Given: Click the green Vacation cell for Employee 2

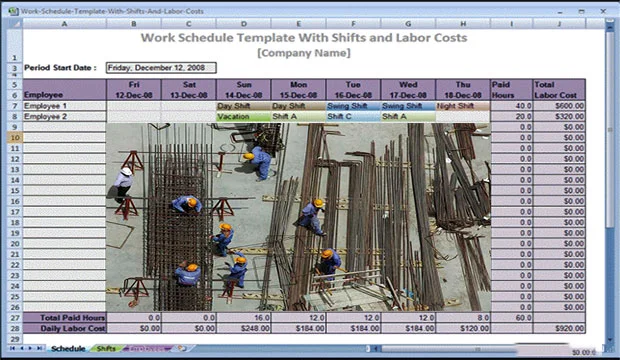Looking at the screenshot, I should pyautogui.click(x=244, y=116).
